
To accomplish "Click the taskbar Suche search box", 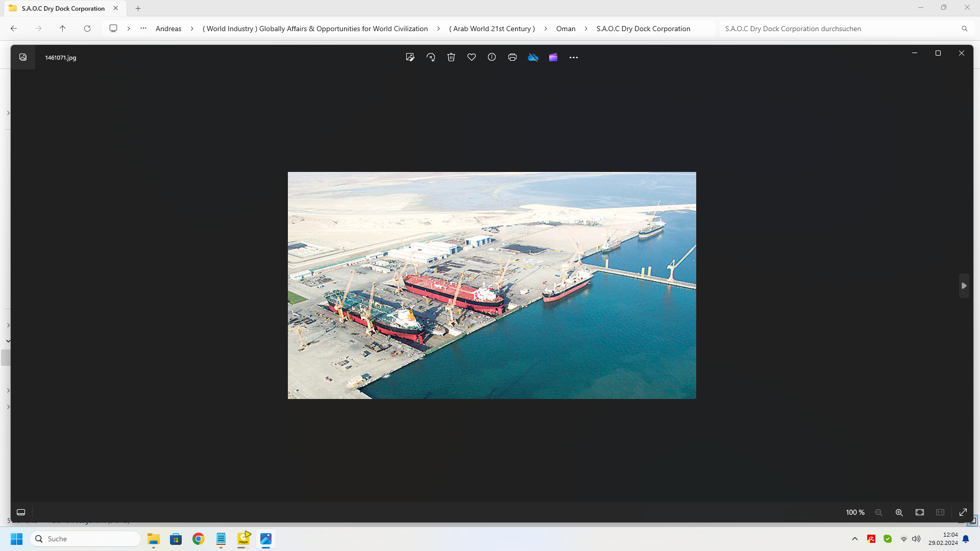I will point(85,539).
